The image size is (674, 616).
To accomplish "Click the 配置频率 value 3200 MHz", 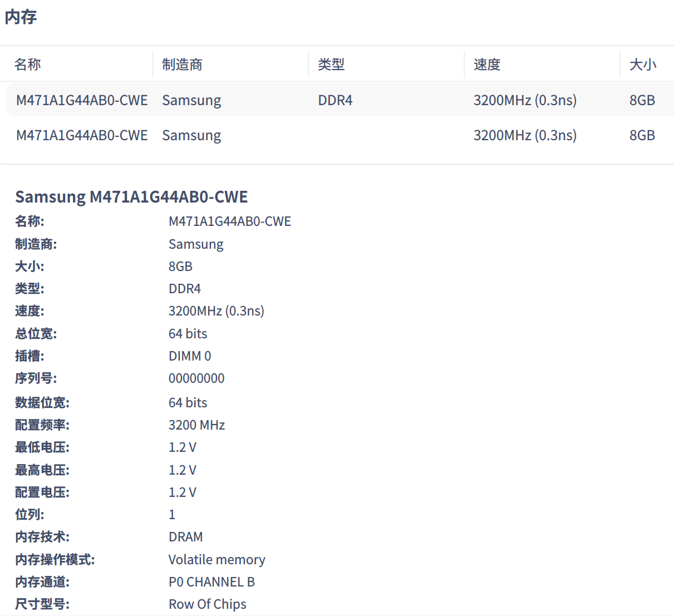I will tap(197, 425).
